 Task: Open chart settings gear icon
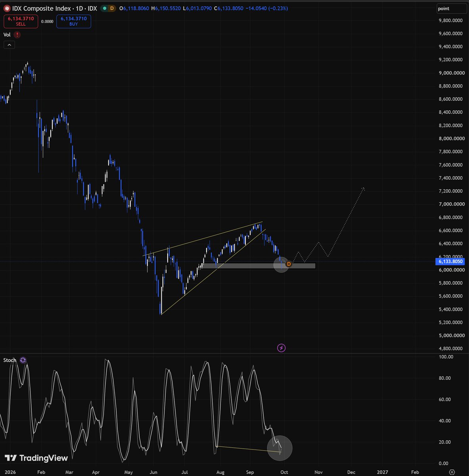click(452, 472)
